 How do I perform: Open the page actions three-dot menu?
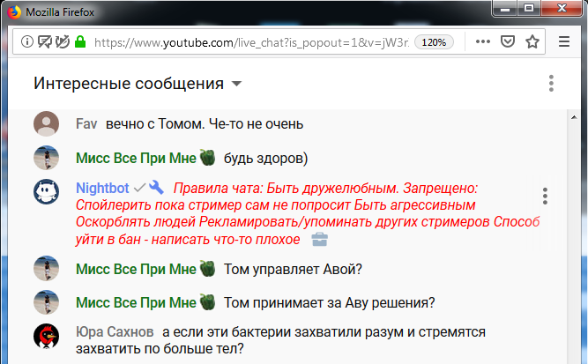482,41
